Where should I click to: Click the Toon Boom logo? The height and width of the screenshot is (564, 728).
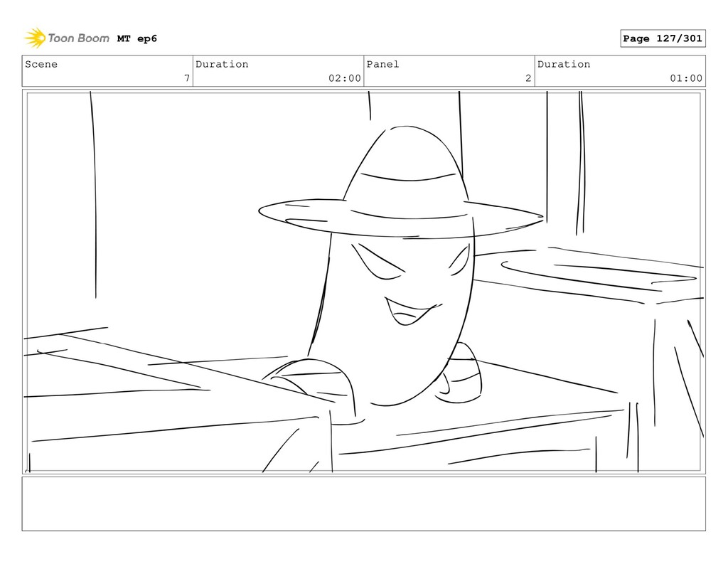tap(67, 38)
